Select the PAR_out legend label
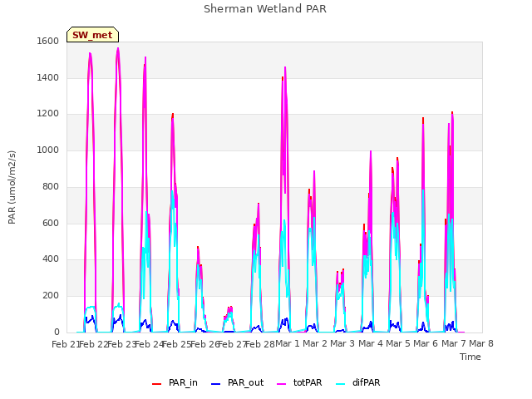This screenshot has width=532, height=399. [x=246, y=382]
